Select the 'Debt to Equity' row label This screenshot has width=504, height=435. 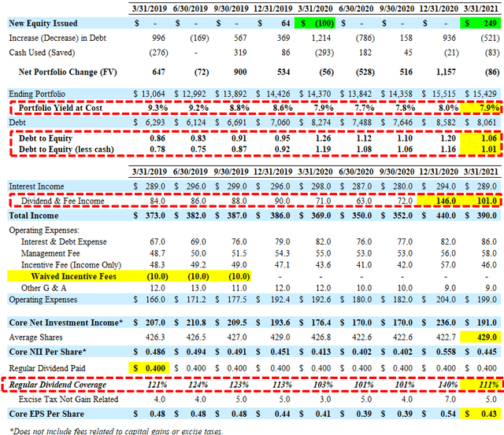46,138
